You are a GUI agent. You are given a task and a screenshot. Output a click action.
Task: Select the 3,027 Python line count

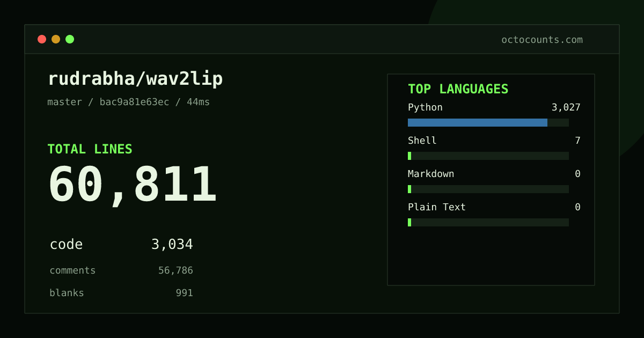coord(566,107)
